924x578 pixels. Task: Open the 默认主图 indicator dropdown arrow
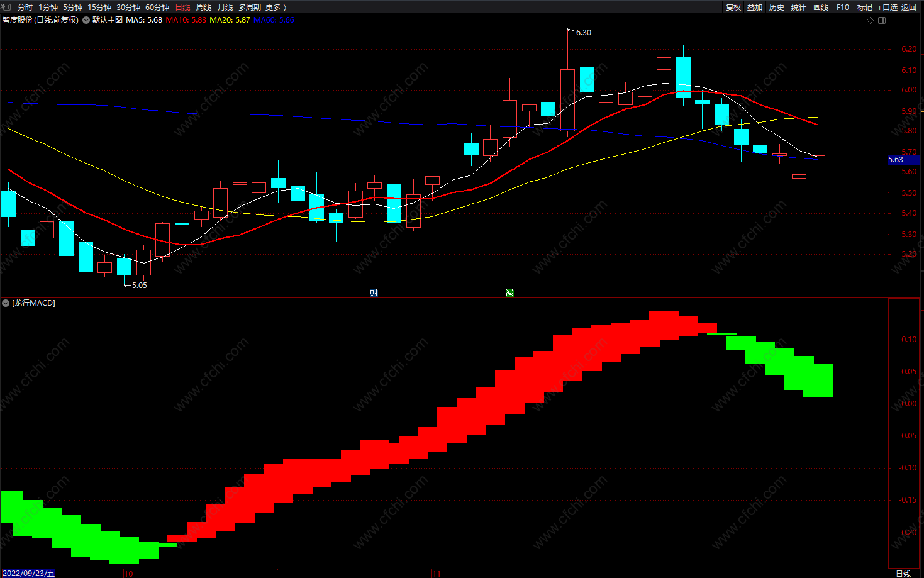point(86,20)
